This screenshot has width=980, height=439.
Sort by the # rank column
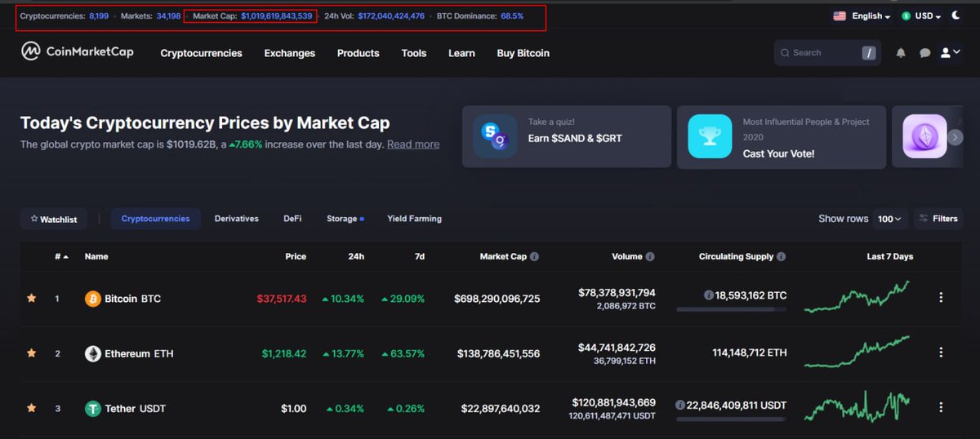pyautogui.click(x=61, y=256)
